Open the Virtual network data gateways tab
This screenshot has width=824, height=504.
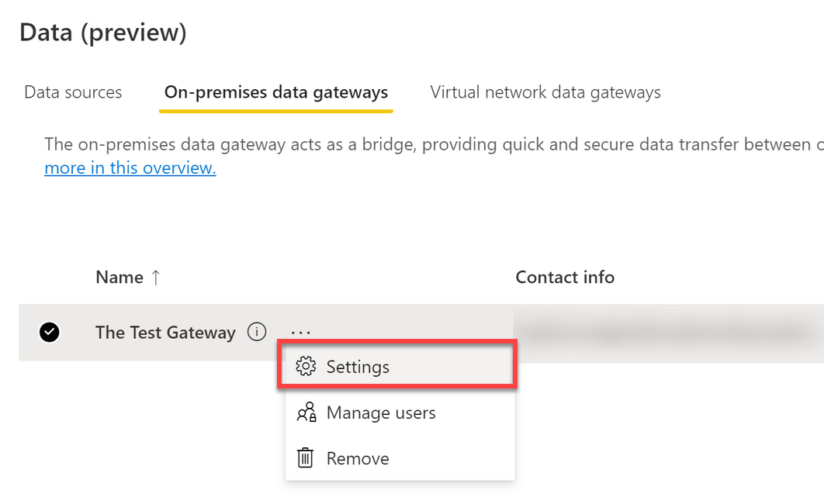click(x=545, y=92)
